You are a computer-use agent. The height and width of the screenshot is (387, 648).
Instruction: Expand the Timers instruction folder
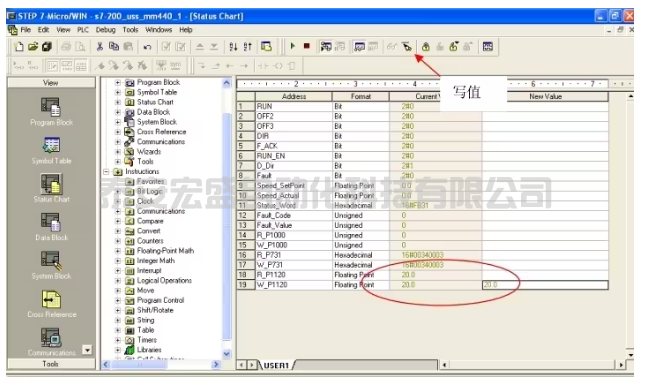(x=118, y=340)
